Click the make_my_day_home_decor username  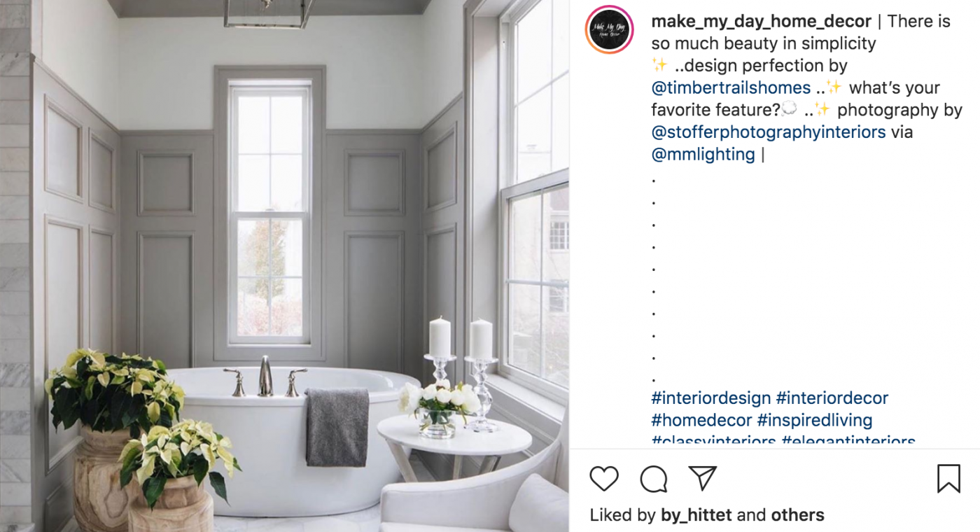click(x=761, y=21)
